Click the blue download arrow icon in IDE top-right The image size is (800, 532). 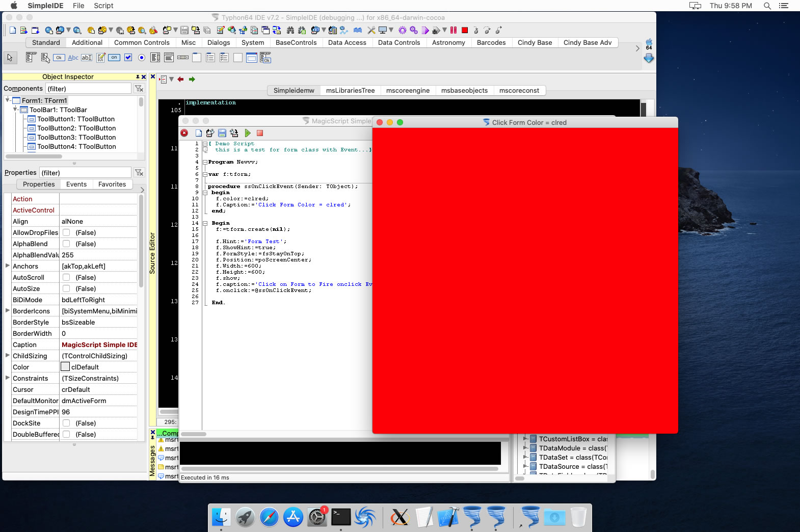click(x=649, y=59)
